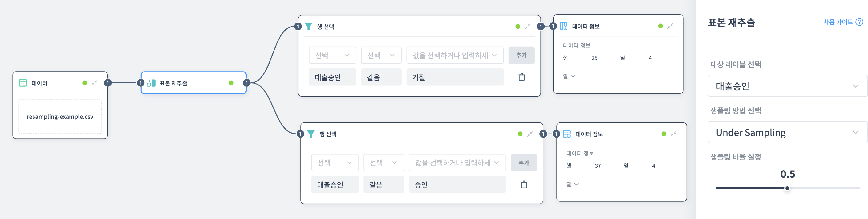Click the trash icon in the bottom 행 선택 node

tap(524, 184)
